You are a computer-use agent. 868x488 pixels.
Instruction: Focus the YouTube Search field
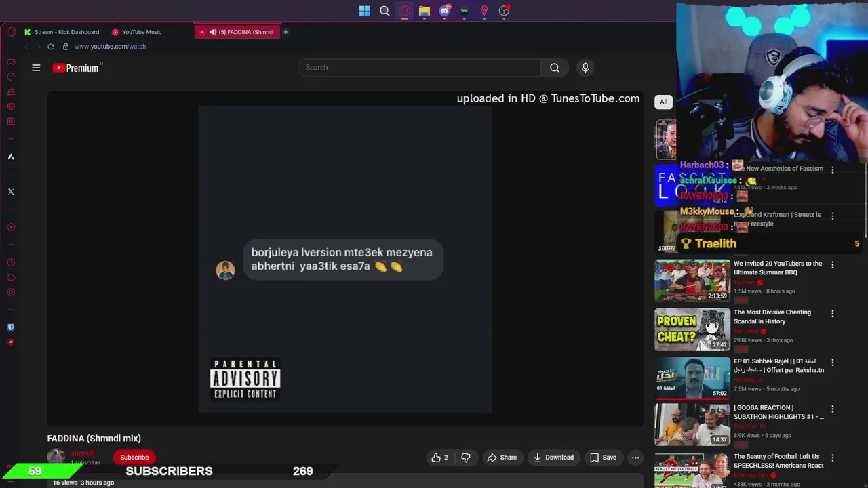pos(420,68)
